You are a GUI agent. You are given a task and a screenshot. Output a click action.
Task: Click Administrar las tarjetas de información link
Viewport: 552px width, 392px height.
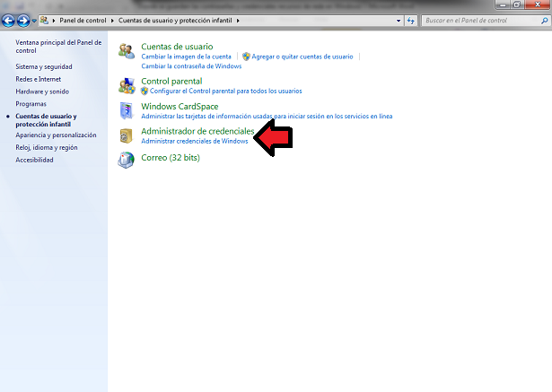[267, 116]
